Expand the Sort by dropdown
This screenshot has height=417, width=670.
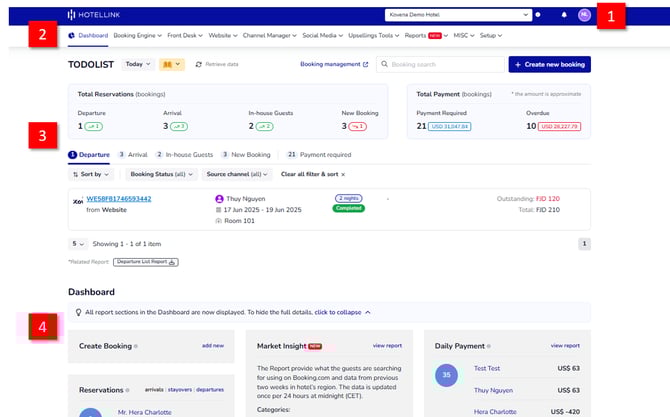pos(93,174)
